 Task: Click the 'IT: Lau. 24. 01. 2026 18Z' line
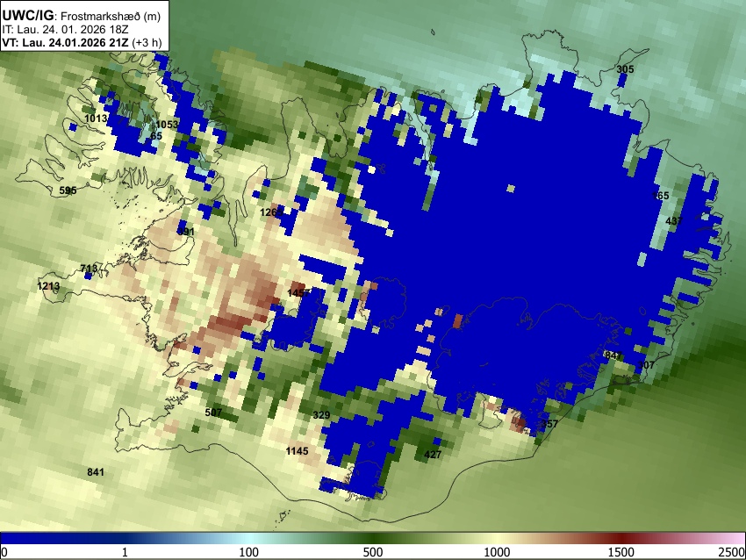coord(65,30)
